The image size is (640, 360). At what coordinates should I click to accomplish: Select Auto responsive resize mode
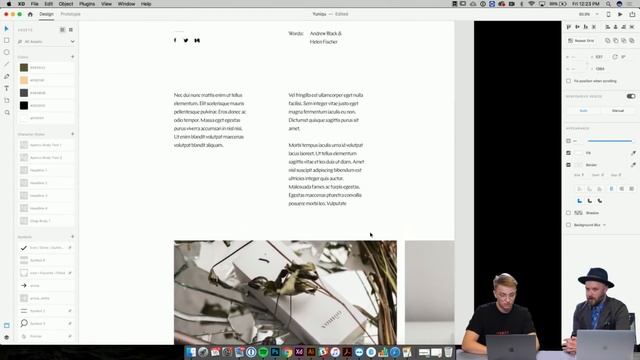pyautogui.click(x=583, y=111)
